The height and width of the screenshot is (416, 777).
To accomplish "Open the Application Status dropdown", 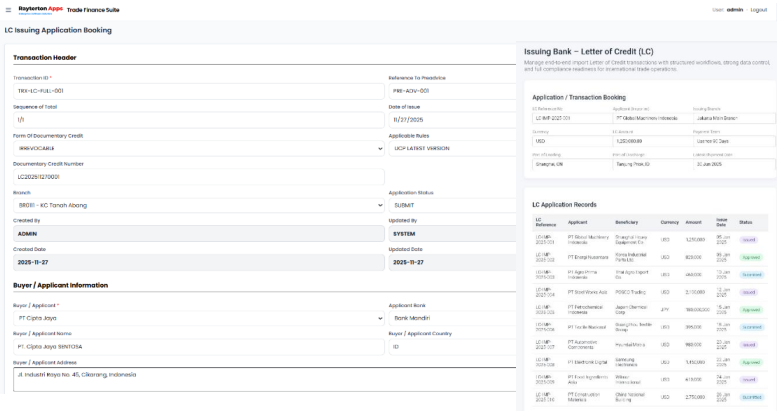I will 452,205.
